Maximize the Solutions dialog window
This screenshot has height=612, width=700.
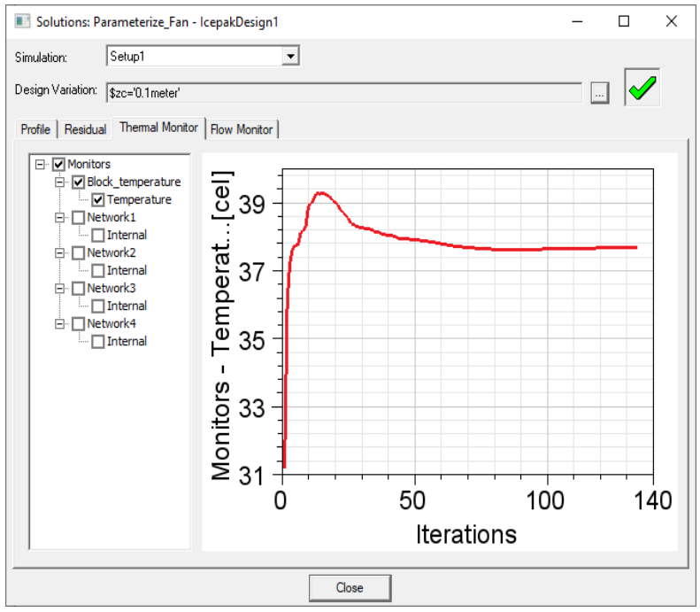coord(624,21)
